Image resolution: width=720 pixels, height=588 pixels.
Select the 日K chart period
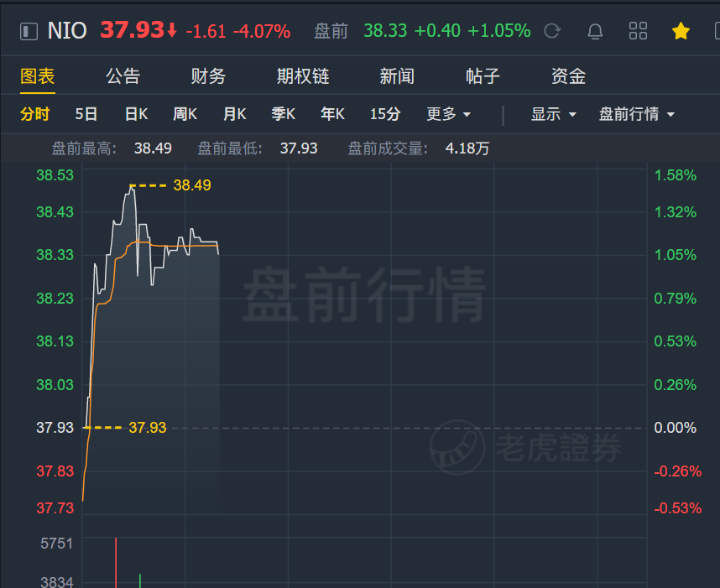pyautogui.click(x=137, y=114)
